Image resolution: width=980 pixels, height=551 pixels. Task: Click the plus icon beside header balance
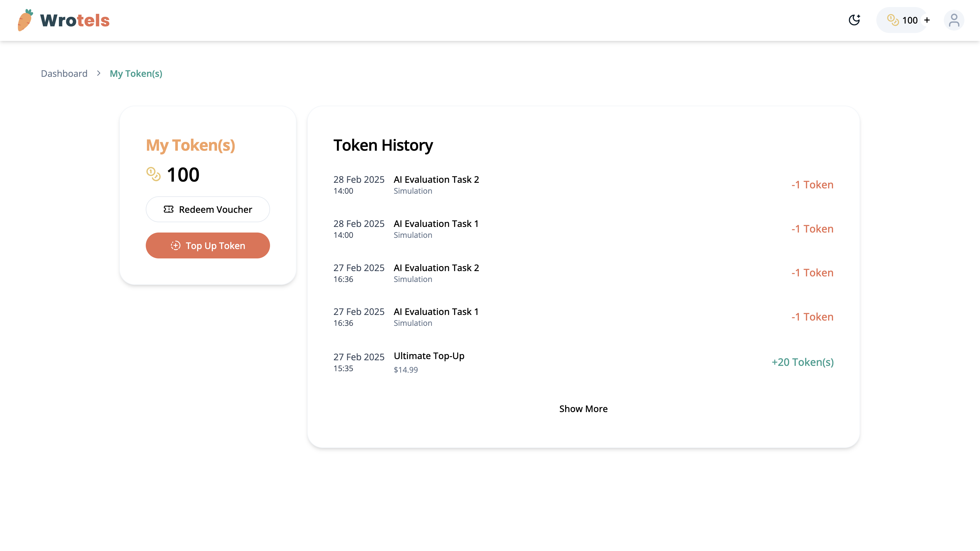click(927, 20)
